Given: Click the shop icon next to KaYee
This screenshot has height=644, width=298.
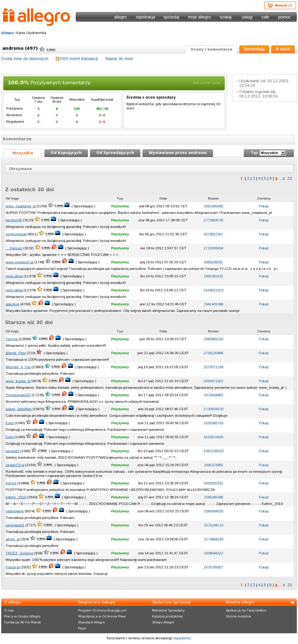Looking at the screenshot, I should click(x=49, y=482).
